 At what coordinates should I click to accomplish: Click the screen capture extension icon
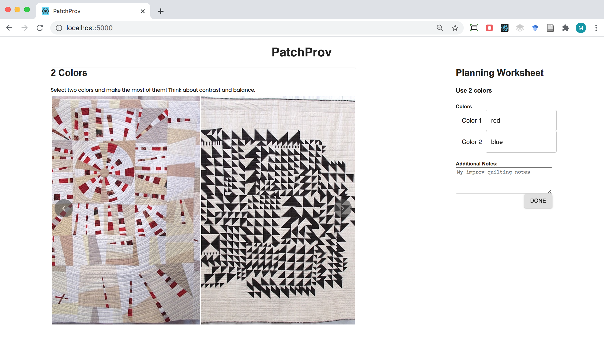(474, 28)
